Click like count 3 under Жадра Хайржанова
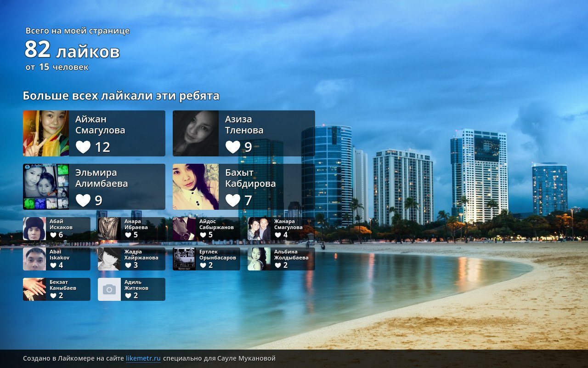Viewport: 588px width, 368px height. 136,265
